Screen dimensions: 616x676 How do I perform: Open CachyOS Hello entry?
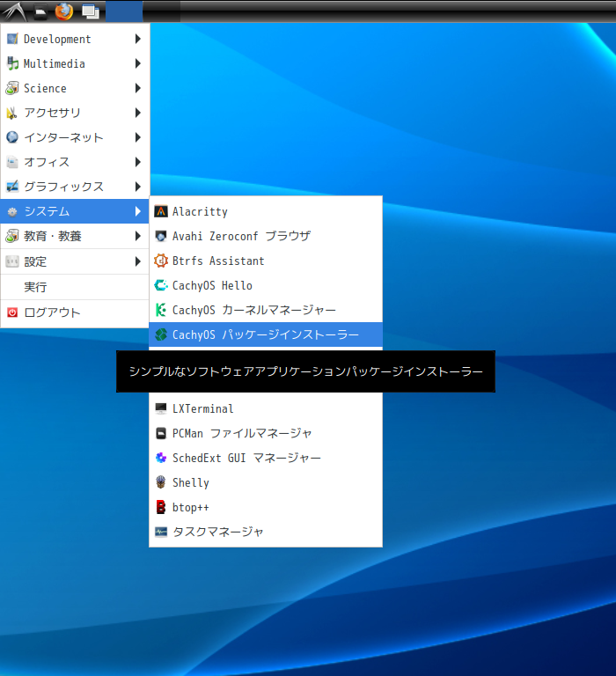pyautogui.click(x=266, y=285)
